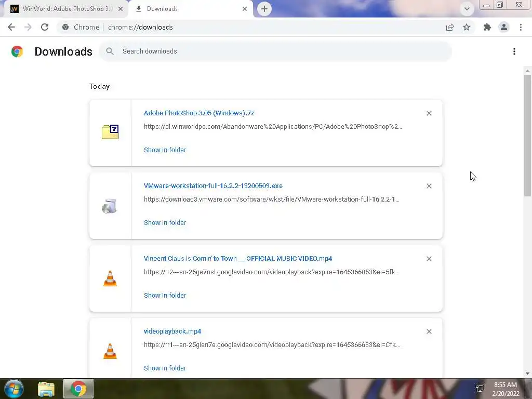Close the WinWorld Adobe PhotoShop tab

121,9
